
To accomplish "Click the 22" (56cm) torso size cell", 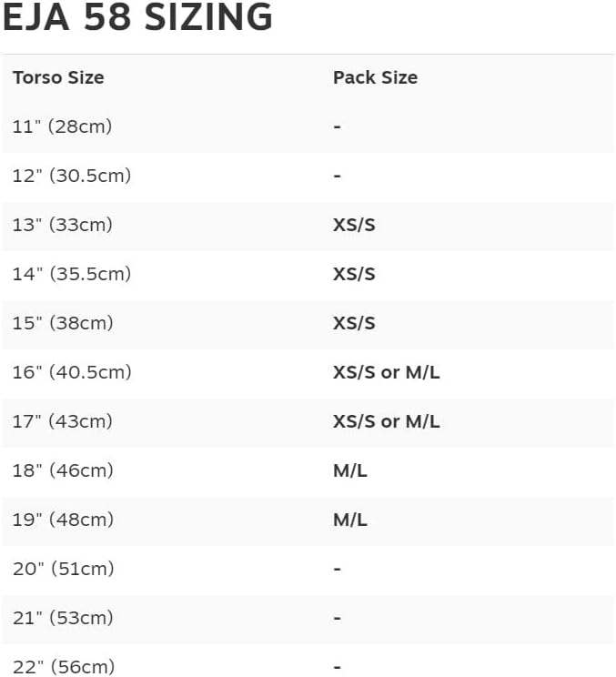I will click(64, 667).
